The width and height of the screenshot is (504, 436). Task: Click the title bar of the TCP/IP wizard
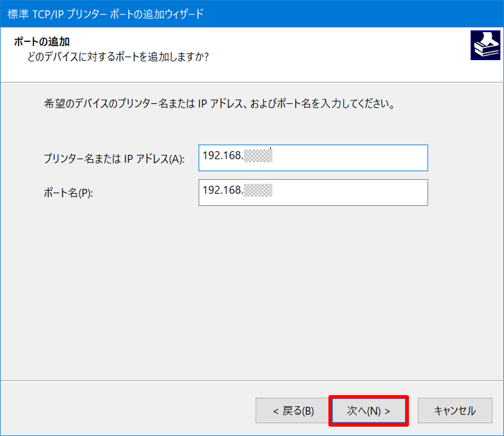click(105, 9)
